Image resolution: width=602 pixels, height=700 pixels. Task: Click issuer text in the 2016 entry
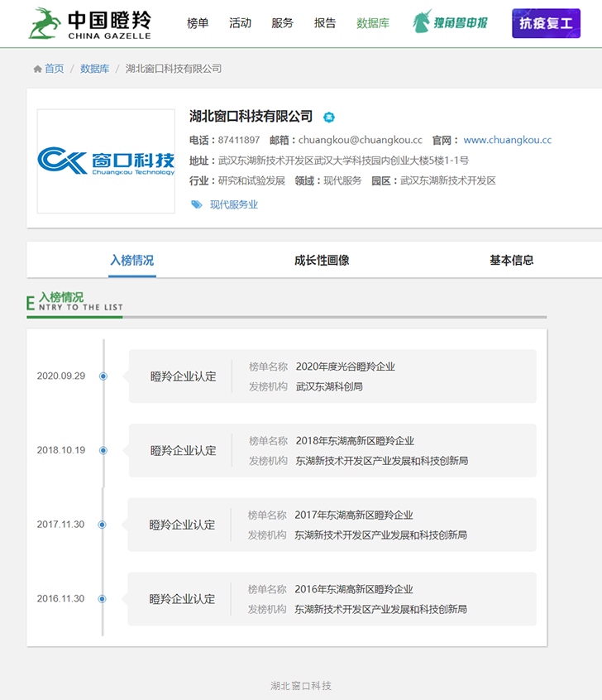tap(380, 609)
